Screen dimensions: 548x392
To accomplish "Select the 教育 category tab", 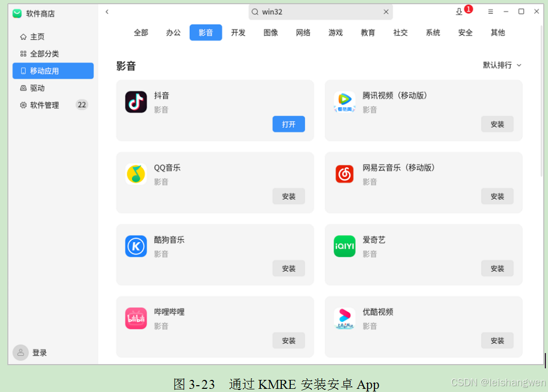I will tap(368, 33).
